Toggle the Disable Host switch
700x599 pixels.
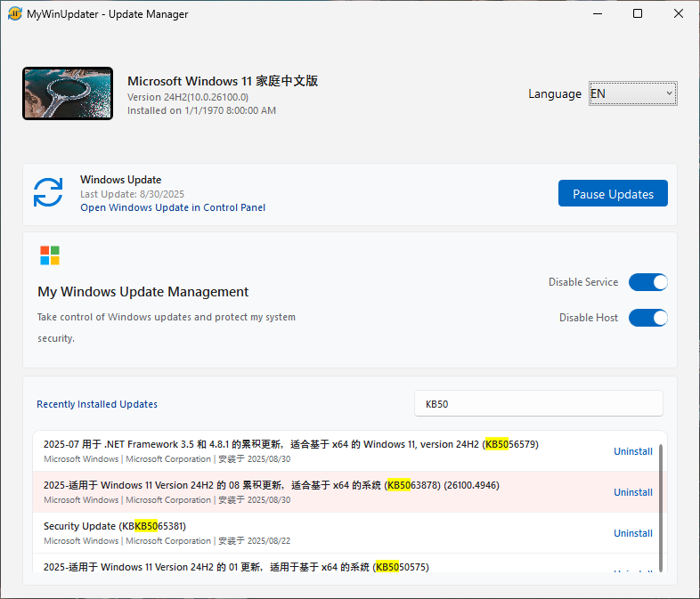tap(648, 318)
